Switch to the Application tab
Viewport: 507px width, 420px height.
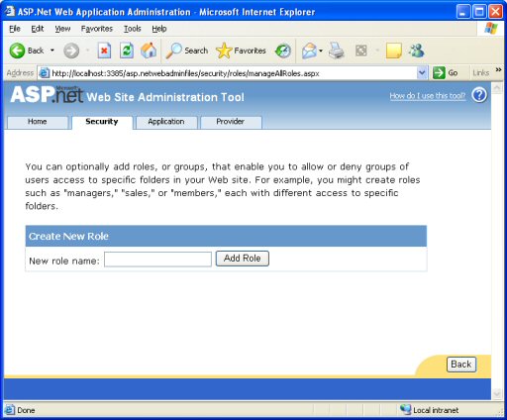(x=166, y=122)
